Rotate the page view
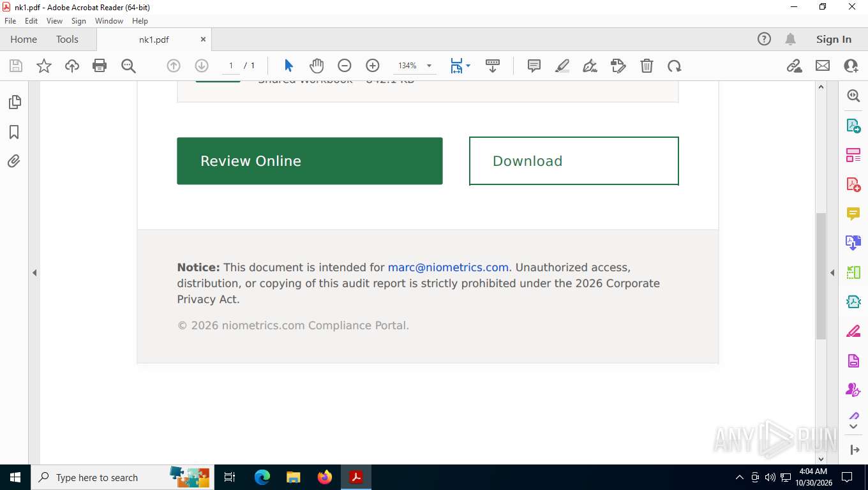 [675, 66]
